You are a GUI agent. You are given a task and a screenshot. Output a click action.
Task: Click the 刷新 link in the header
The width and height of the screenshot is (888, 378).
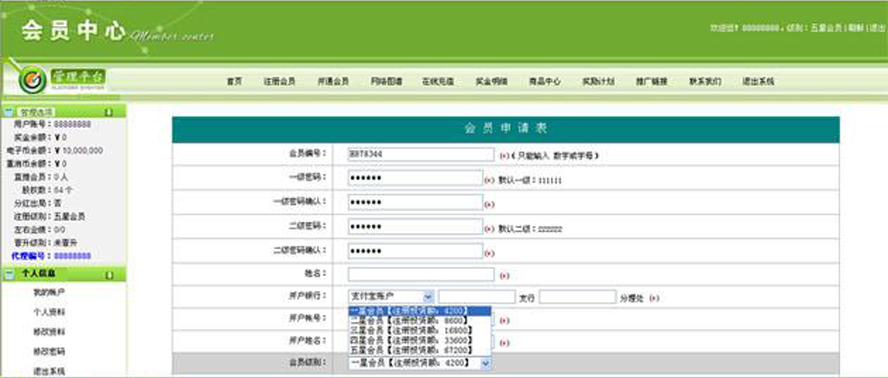coord(855,28)
